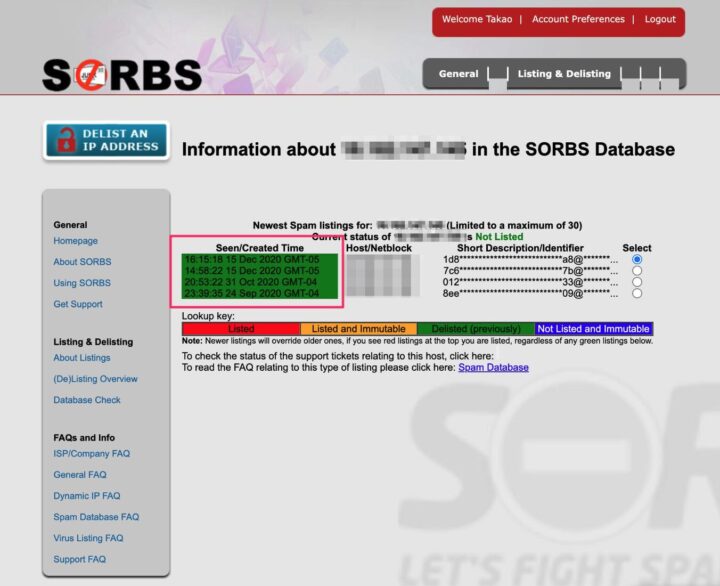Screen dimensions: 720x586
Task: Open the (De)Listing Overview link
Action: pos(96,379)
